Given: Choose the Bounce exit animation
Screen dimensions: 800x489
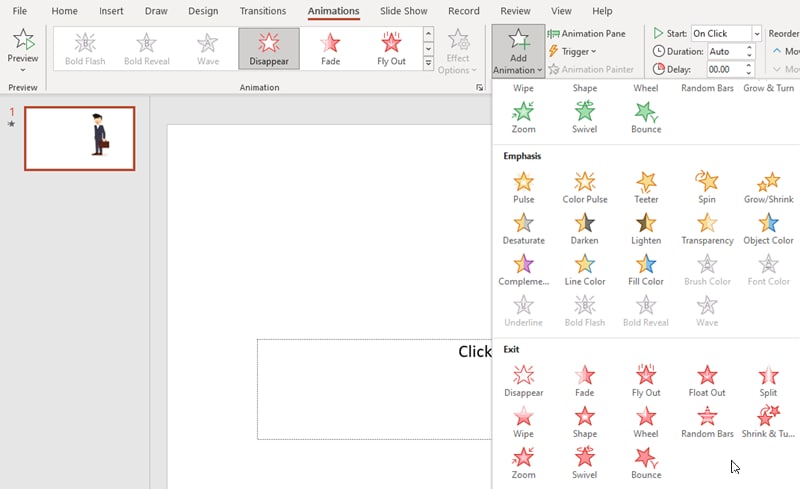Looking at the screenshot, I should [x=646, y=463].
